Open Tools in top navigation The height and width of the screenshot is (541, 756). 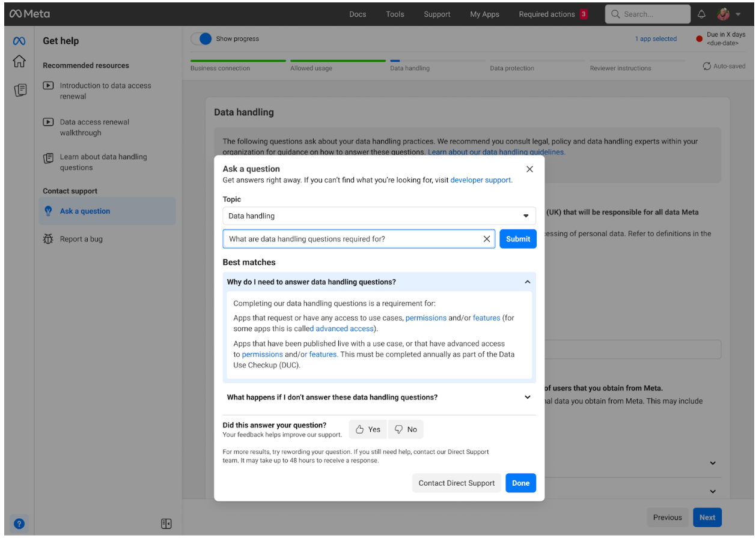point(395,14)
